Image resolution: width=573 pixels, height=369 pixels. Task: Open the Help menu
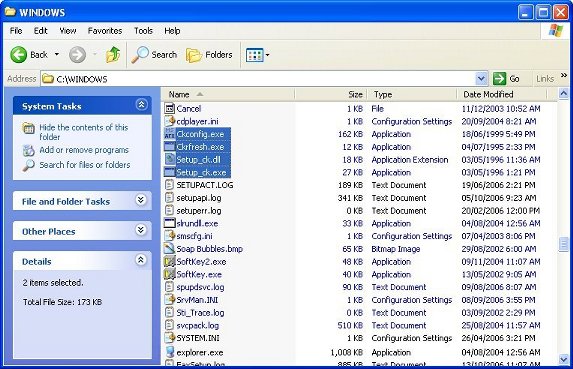[172, 31]
